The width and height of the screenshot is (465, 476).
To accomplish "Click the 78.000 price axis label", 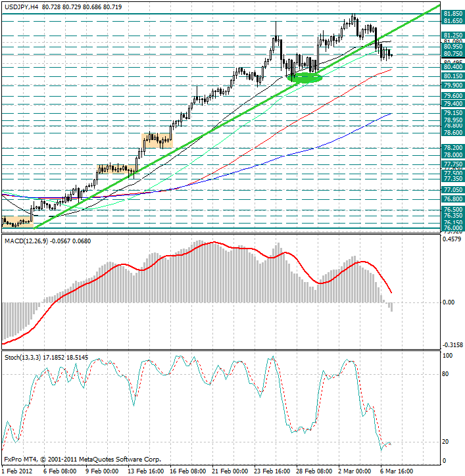I will pos(453,155).
